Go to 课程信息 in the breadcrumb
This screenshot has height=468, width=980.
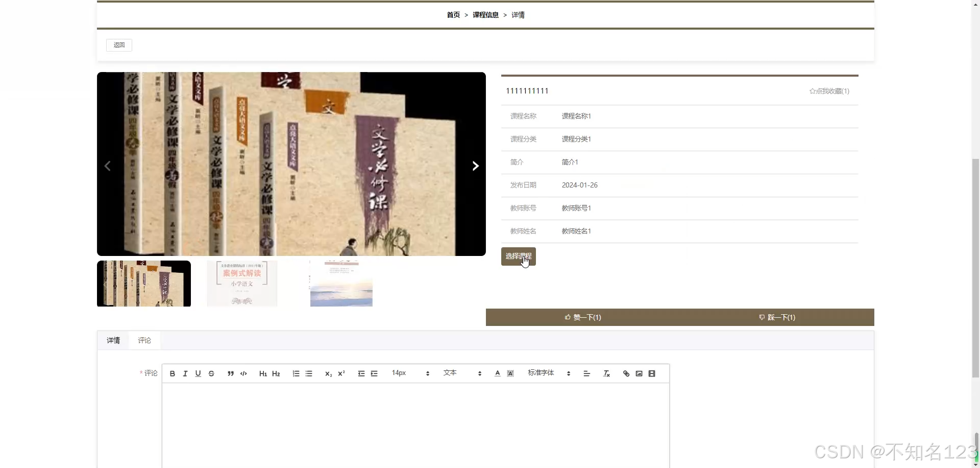(485, 15)
